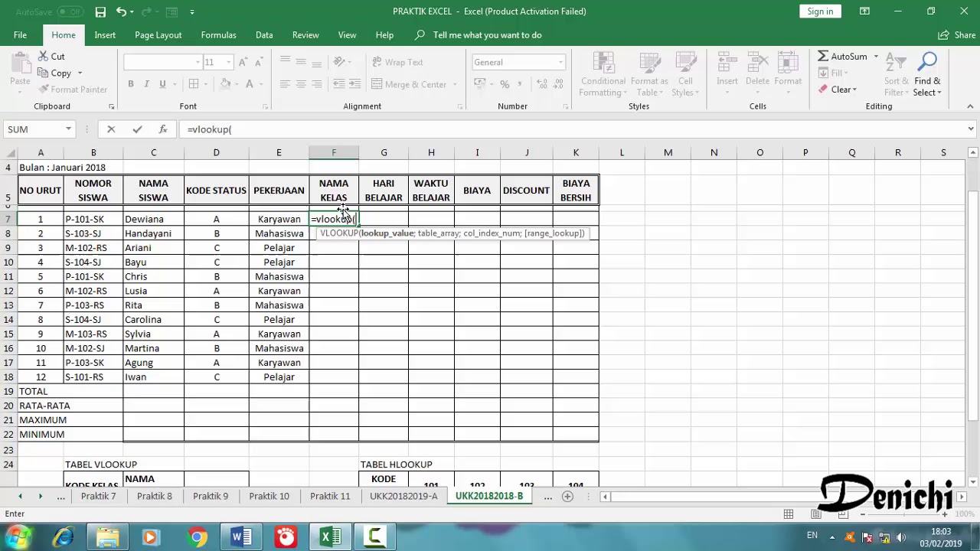Switch to the Formulas ribbon tab
Screen dimensions: 980x551
pyautogui.click(x=218, y=35)
